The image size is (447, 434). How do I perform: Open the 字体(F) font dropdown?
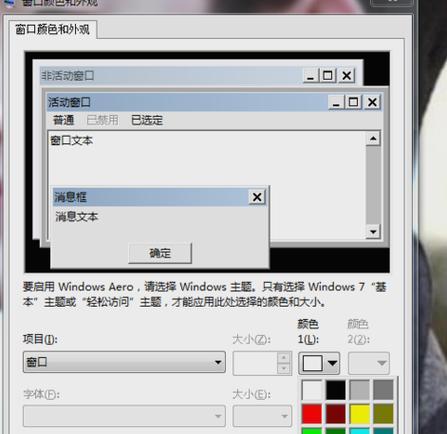pyautogui.click(x=124, y=416)
